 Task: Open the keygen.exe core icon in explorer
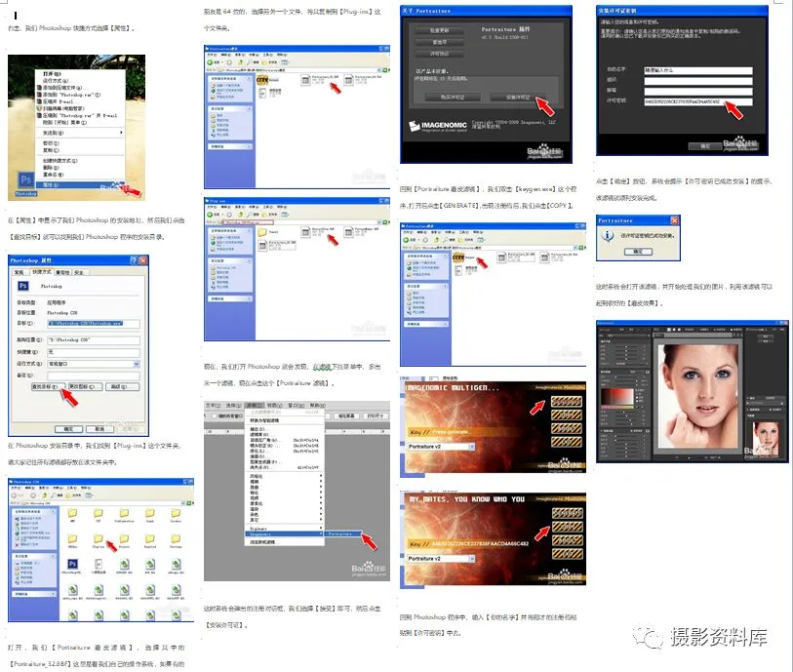458,257
